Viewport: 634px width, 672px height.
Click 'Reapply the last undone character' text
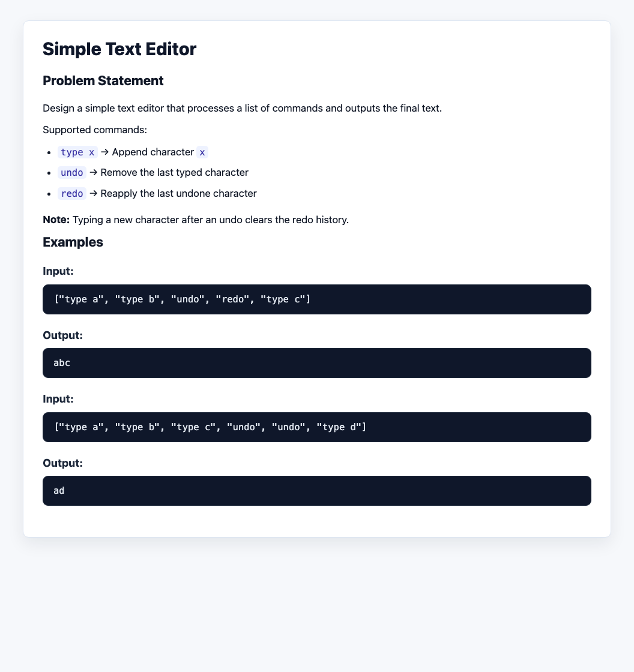178,193
